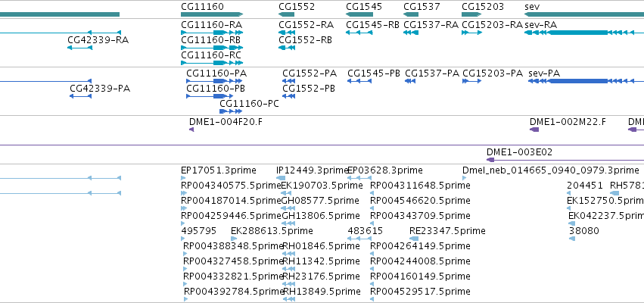Click the CG11160-RB transcript label
The width and height of the screenshot is (644, 303).
[x=210, y=40]
